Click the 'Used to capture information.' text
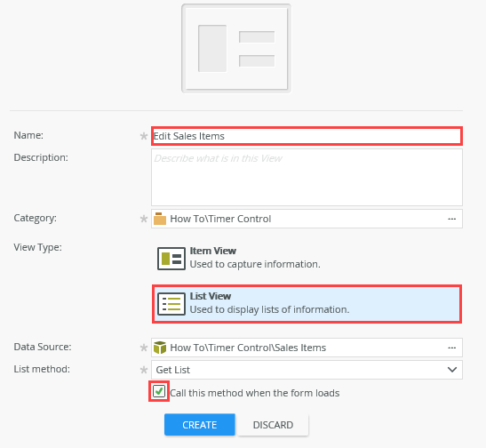This screenshot has width=486, height=448. tap(255, 264)
